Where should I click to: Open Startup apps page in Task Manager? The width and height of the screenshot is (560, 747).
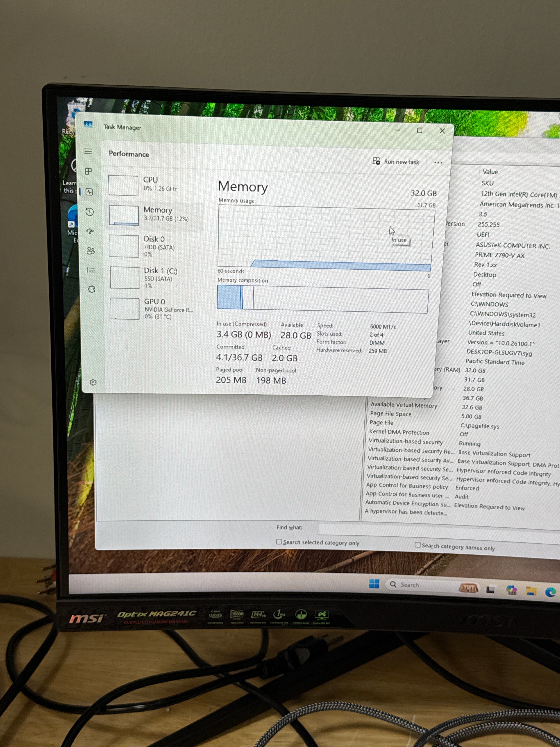90,231
